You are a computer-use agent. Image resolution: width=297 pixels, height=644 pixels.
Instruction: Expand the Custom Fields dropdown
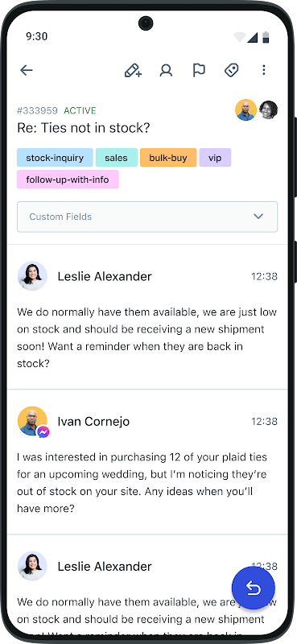click(x=147, y=217)
